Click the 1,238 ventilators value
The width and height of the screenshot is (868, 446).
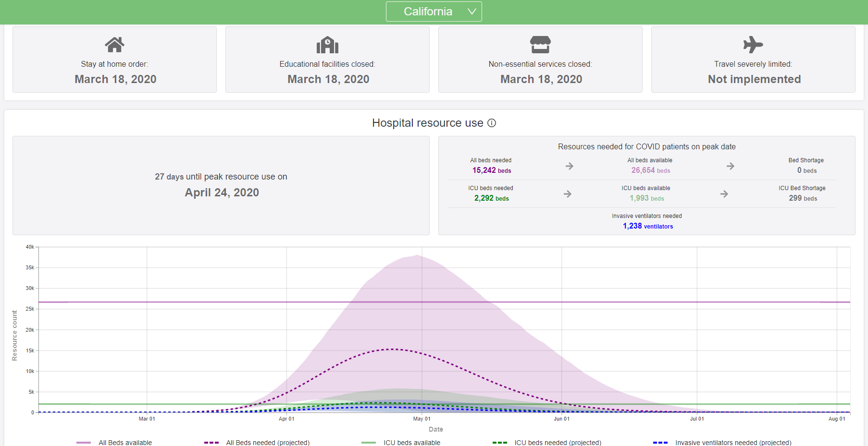tap(648, 226)
